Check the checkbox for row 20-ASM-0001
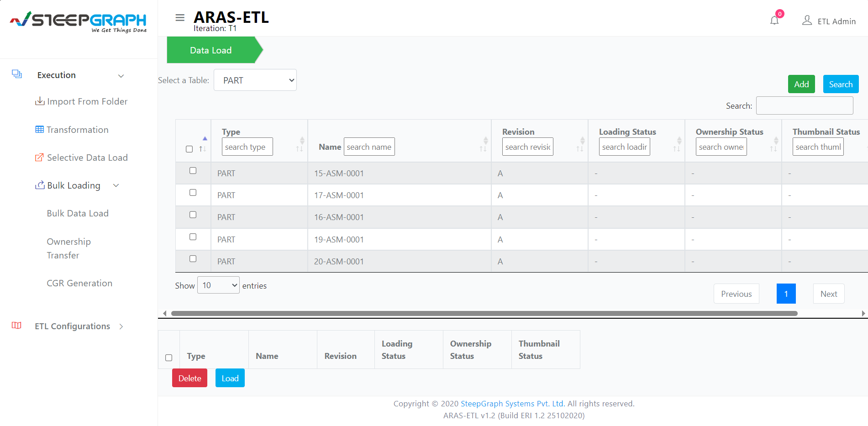 coord(193,258)
